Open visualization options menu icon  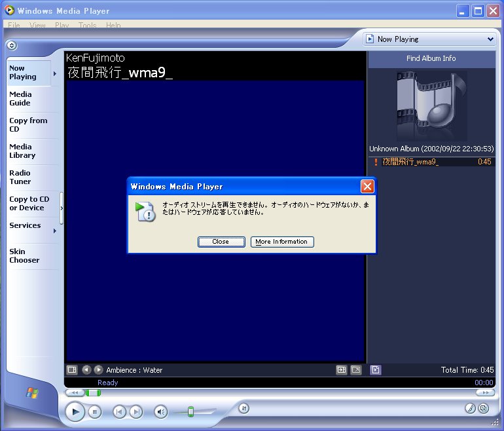click(x=72, y=370)
